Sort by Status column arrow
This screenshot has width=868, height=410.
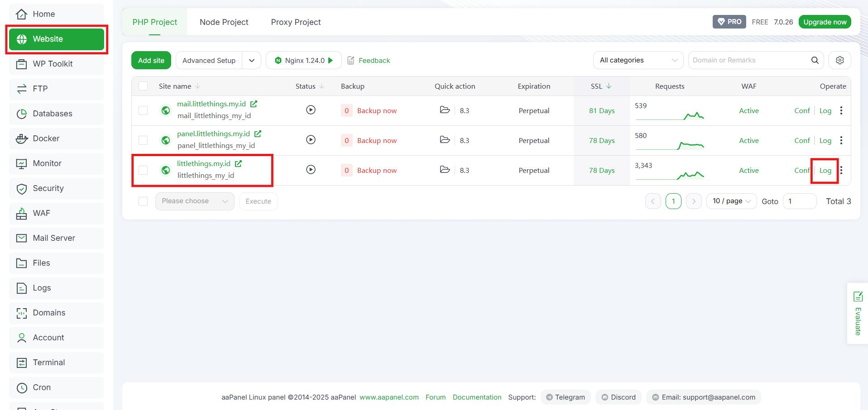pos(322,86)
